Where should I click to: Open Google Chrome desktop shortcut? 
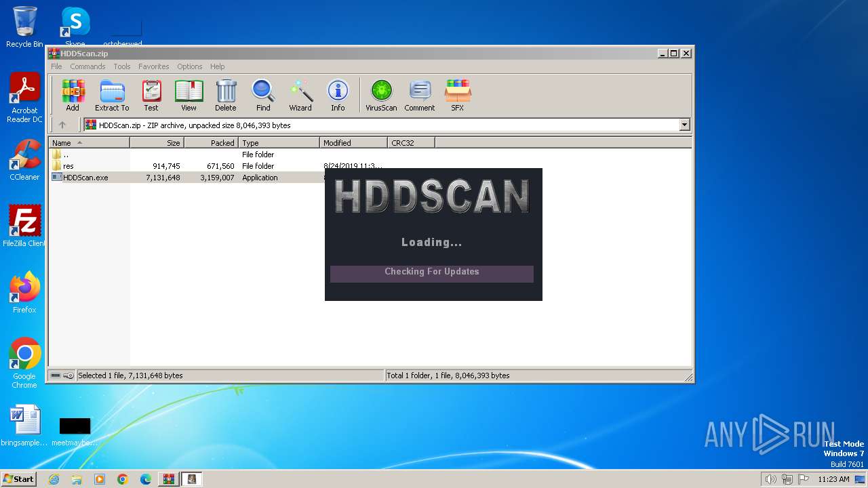(24, 363)
